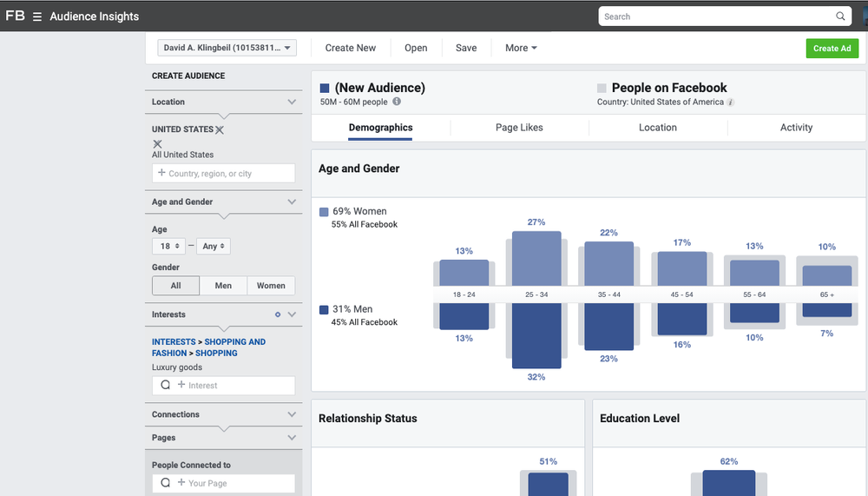Open the hamburger menu beside FB logo
Screen dimensions: 868x496
(37, 17)
